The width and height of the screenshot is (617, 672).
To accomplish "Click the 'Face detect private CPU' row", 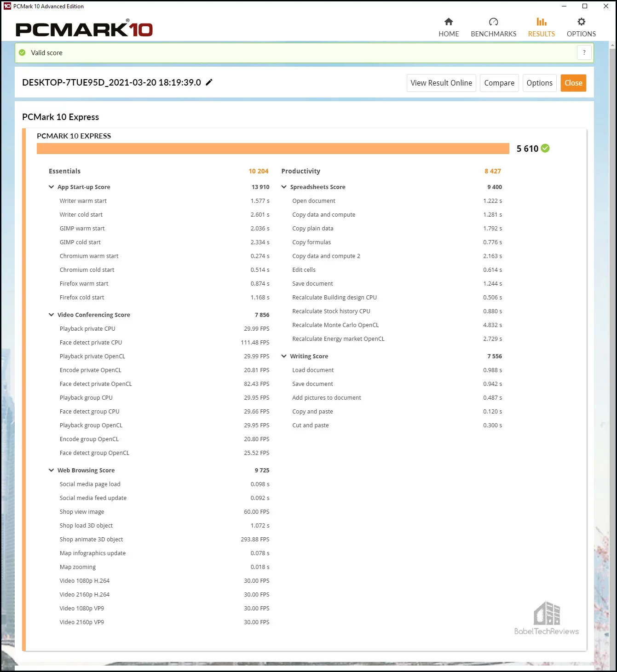I will coord(164,343).
